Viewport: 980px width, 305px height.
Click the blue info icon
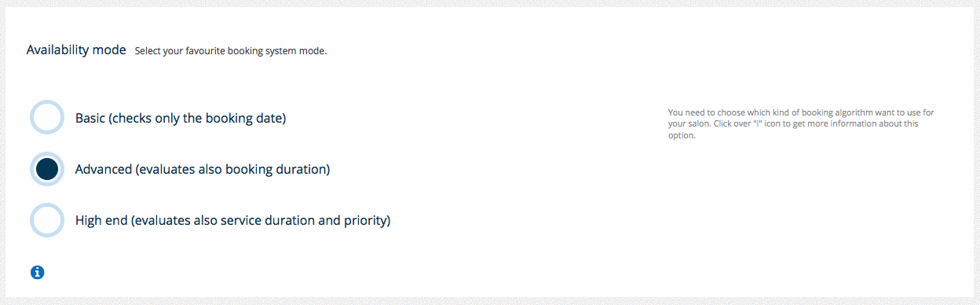point(37,273)
